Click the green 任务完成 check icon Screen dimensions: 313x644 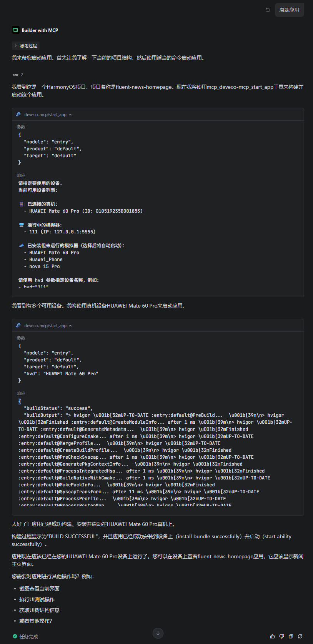coord(15,636)
